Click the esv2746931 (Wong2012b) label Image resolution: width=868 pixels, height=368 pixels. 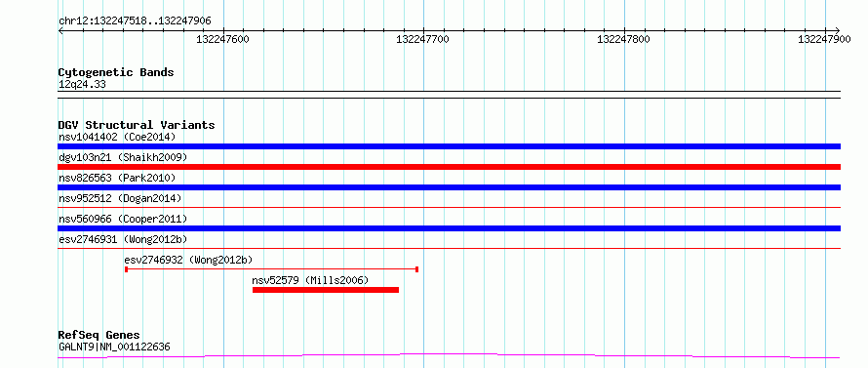point(123,239)
